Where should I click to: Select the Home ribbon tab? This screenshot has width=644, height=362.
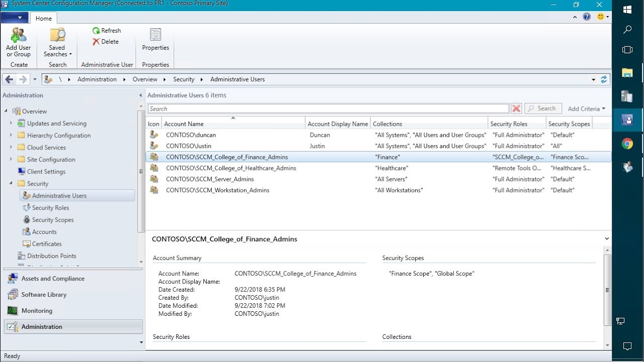coord(43,18)
